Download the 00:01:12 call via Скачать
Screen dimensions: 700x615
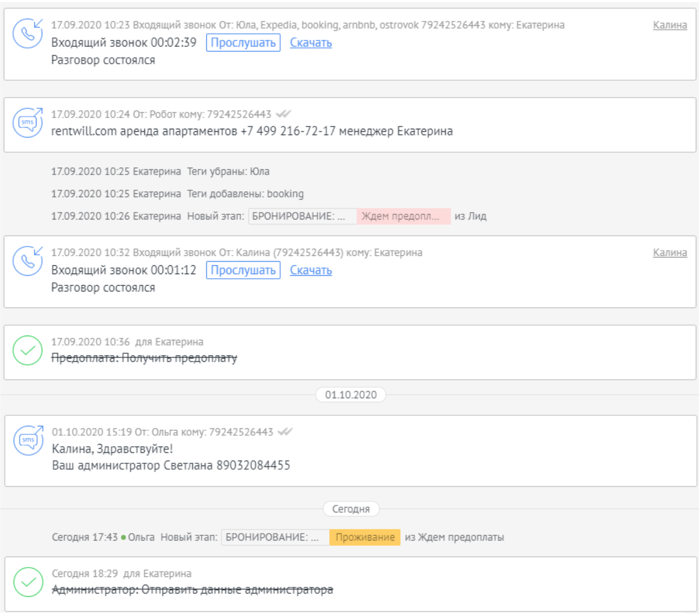[x=311, y=270]
